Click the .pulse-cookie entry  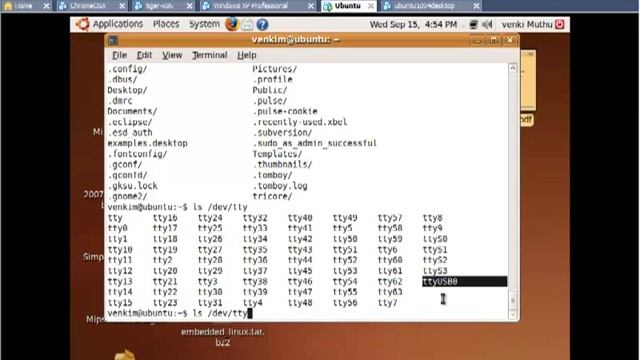pos(285,111)
